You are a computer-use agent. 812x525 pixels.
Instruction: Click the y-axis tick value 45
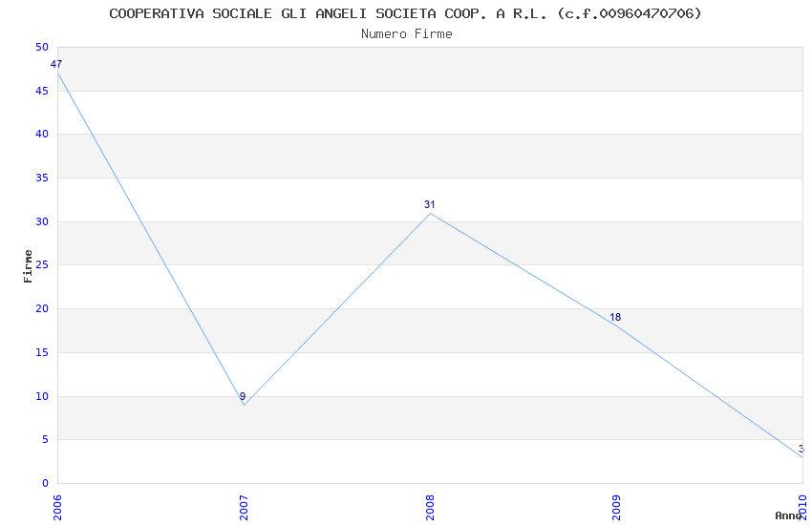click(41, 91)
